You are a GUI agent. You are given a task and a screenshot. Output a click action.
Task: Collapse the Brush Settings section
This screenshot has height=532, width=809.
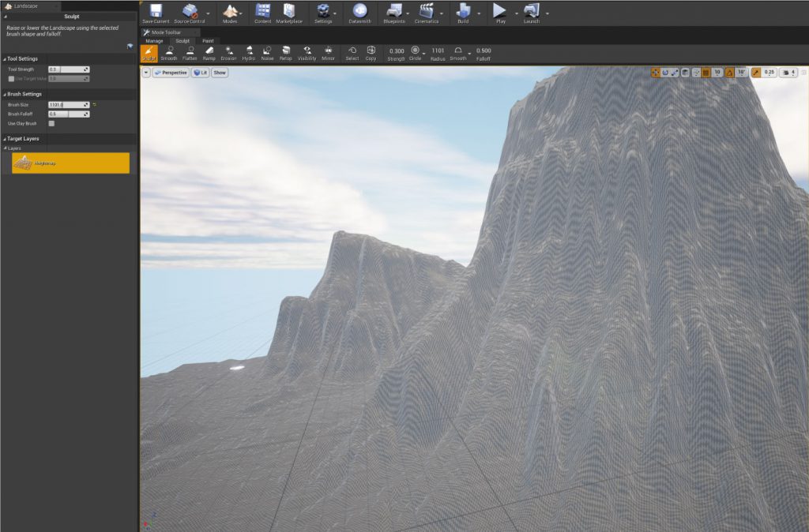[4, 94]
